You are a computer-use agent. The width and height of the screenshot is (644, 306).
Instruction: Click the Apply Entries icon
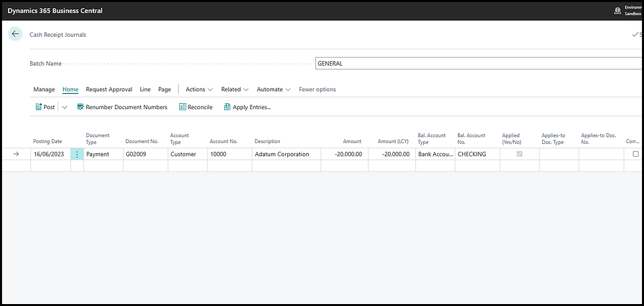[227, 107]
